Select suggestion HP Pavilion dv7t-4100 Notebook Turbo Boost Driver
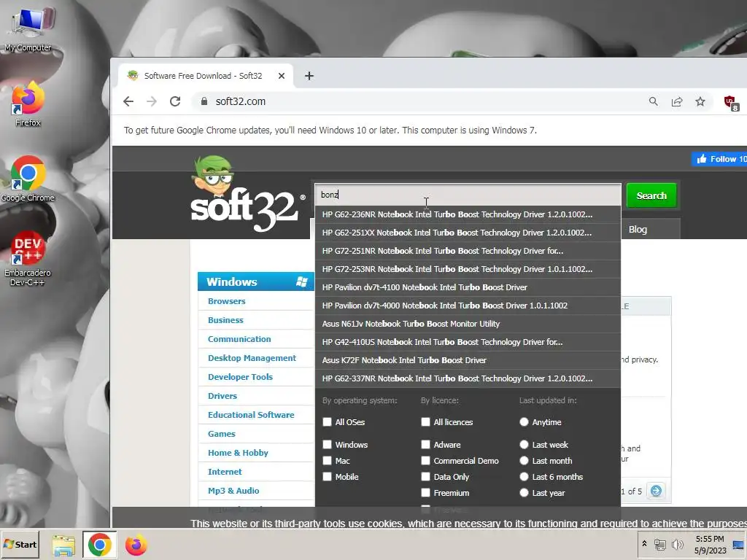Image resolution: width=747 pixels, height=560 pixels. [x=468, y=287]
